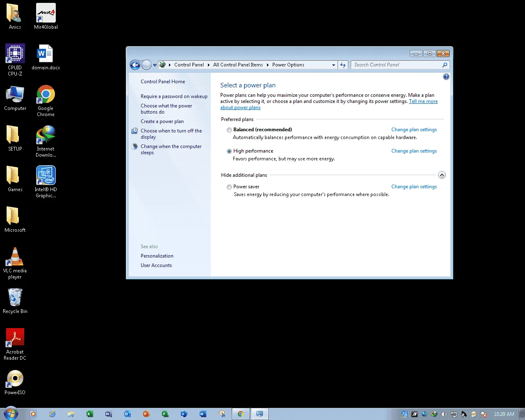The image size is (525, 420).
Task: Go to Control Panel Home
Action: click(x=163, y=82)
